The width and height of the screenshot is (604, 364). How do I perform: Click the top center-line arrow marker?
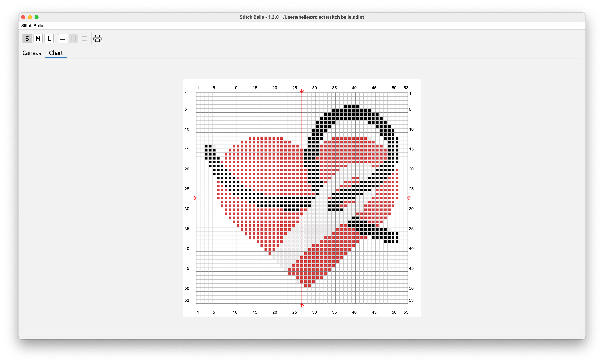point(302,91)
